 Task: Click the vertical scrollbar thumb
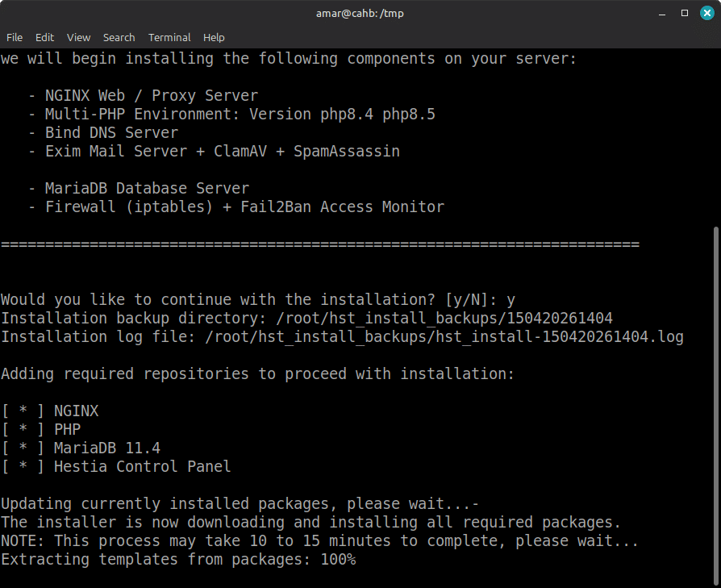(x=716, y=407)
